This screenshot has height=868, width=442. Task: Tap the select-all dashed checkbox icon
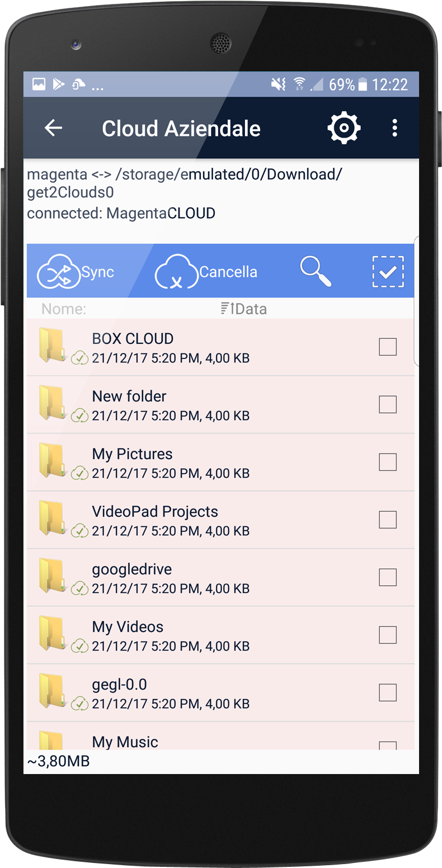(x=388, y=272)
